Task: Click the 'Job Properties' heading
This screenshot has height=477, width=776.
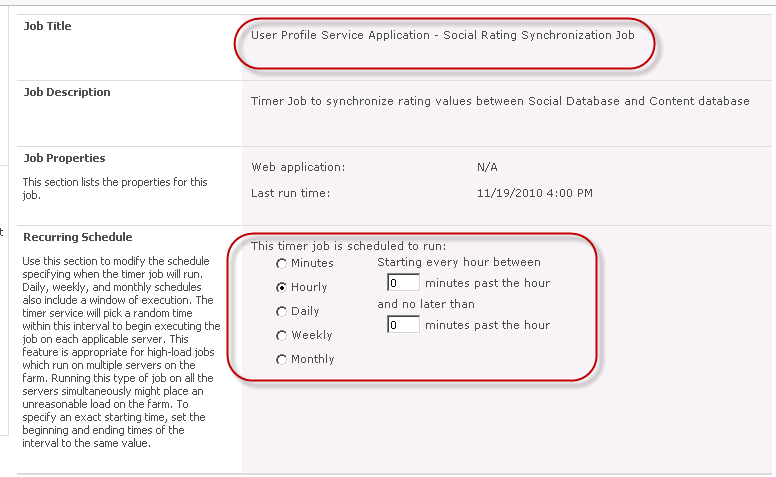Action: [64, 158]
